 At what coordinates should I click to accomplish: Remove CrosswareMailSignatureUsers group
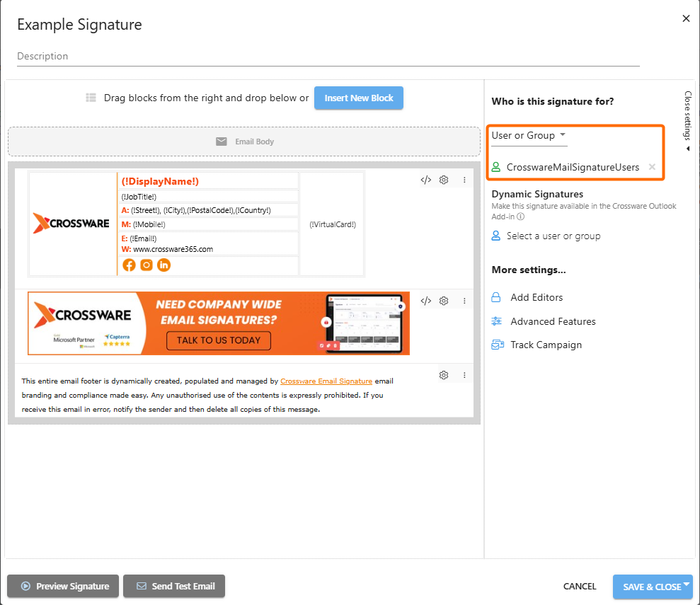652,168
